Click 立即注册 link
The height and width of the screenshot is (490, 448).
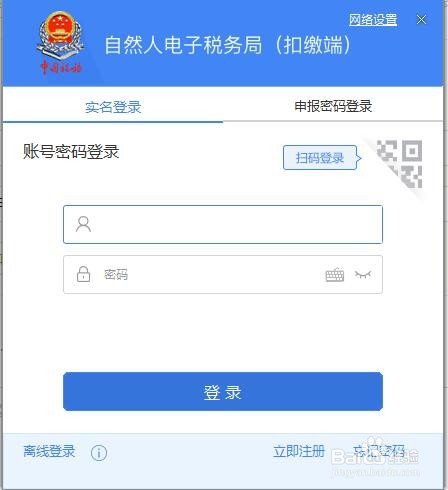[299, 451]
